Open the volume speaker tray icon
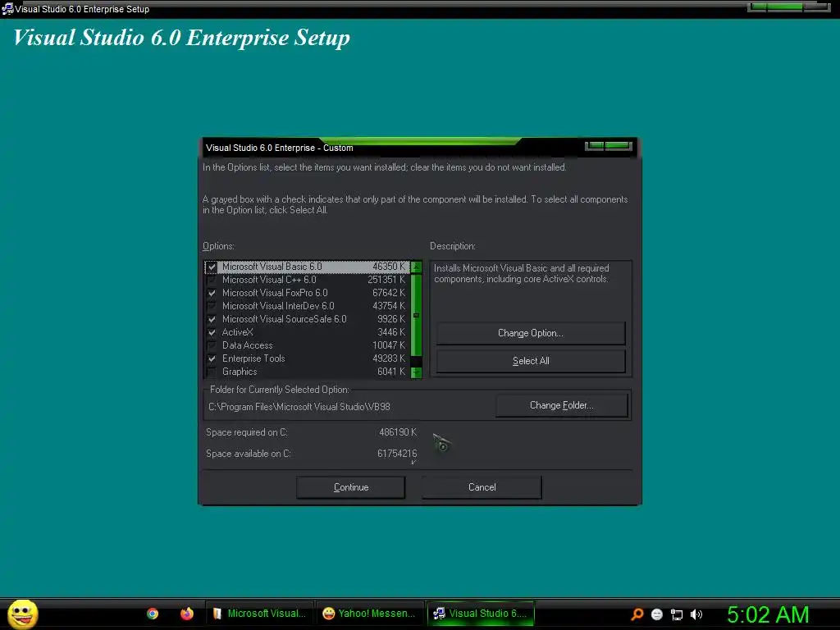 point(696,614)
